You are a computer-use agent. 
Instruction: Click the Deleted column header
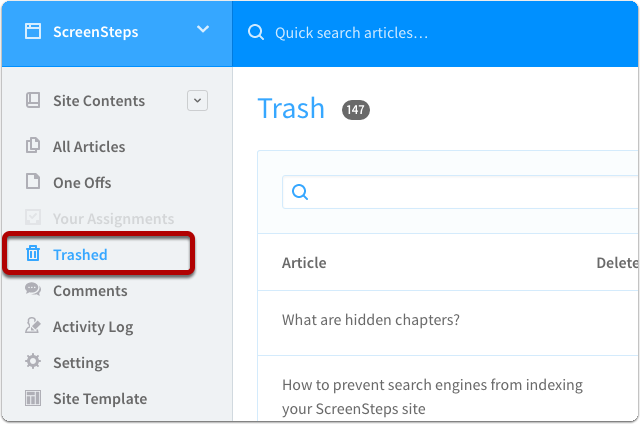[x=617, y=263]
